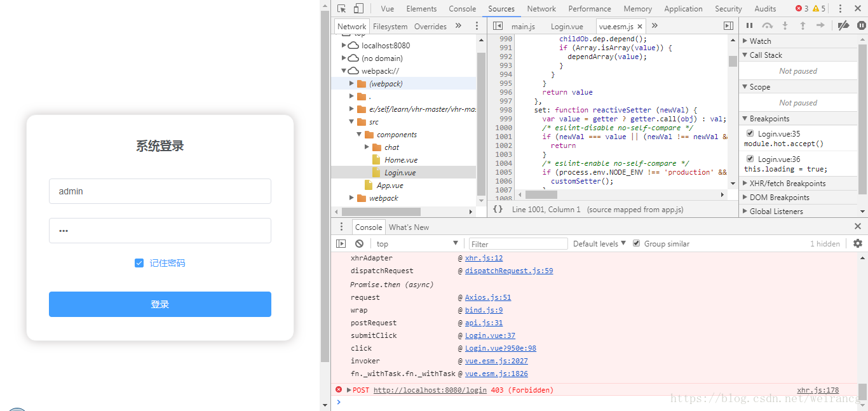Screen dimensions: 868x411
Task: Open the What's New drawer tab
Action: pyautogui.click(x=409, y=227)
